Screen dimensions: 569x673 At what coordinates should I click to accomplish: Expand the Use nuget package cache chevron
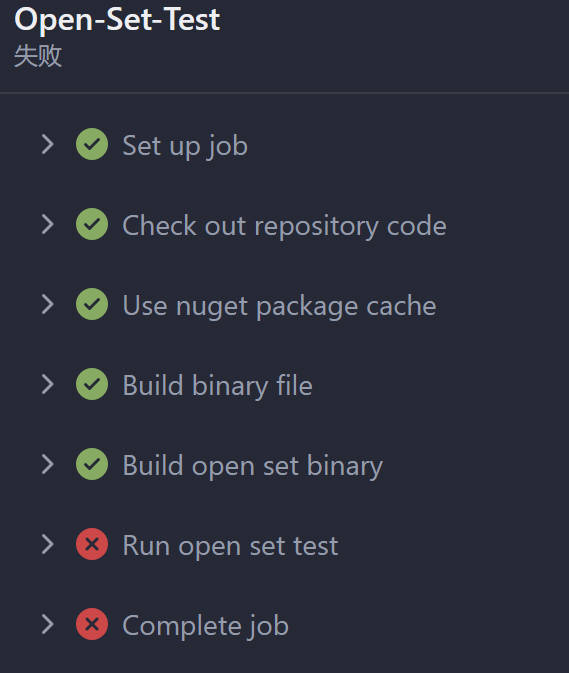(48, 304)
